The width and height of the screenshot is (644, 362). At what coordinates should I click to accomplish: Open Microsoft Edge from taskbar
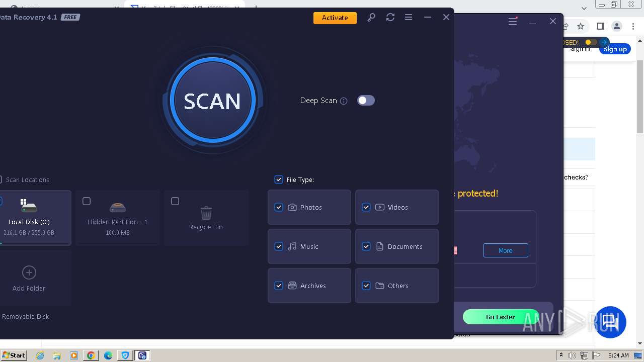(x=108, y=355)
